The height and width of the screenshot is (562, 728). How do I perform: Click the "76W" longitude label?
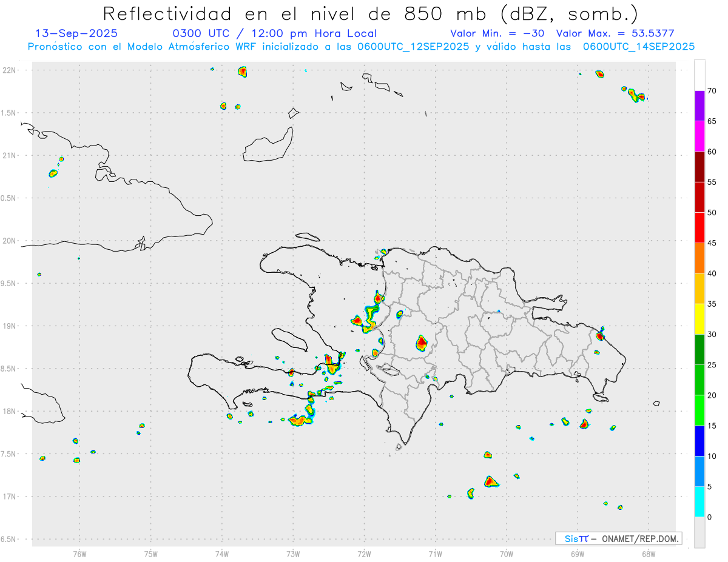tap(79, 554)
